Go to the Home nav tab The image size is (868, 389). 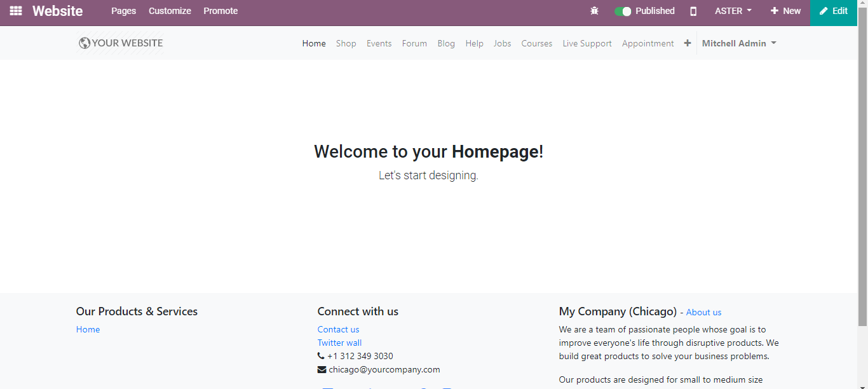pyautogui.click(x=314, y=43)
